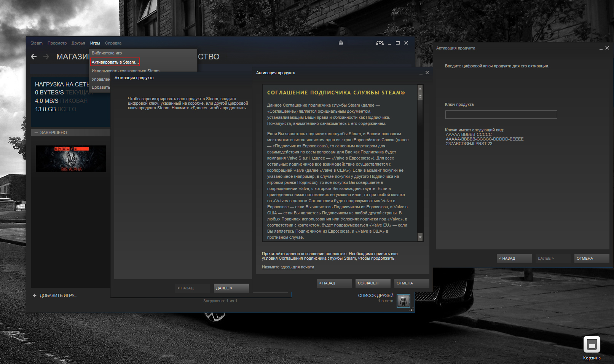The height and width of the screenshot is (364, 614).
Task: Open the Steam menu in menu bar
Action: click(37, 43)
